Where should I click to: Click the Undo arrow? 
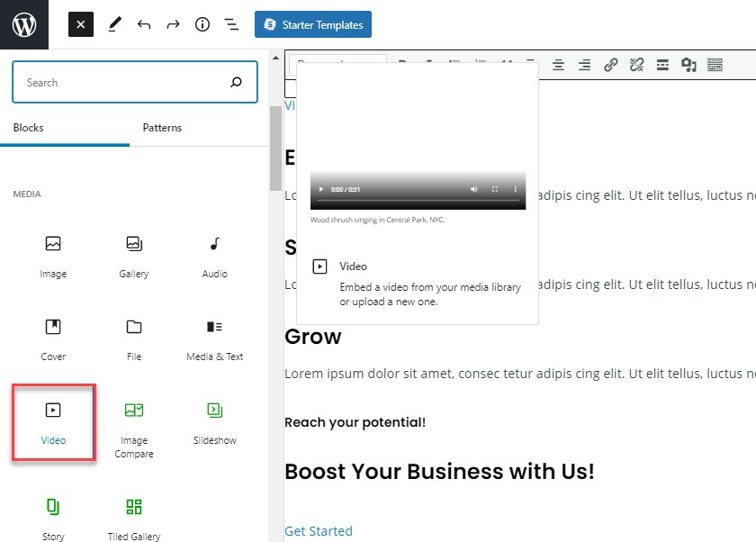144,25
